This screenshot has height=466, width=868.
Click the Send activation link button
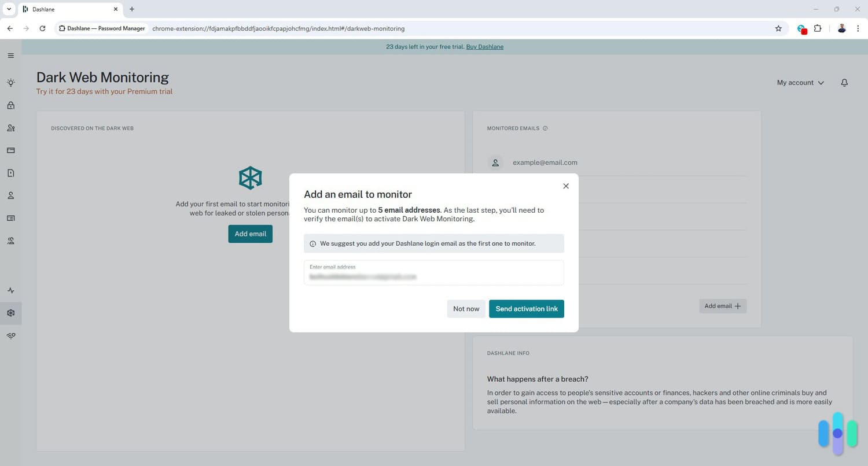tap(526, 308)
